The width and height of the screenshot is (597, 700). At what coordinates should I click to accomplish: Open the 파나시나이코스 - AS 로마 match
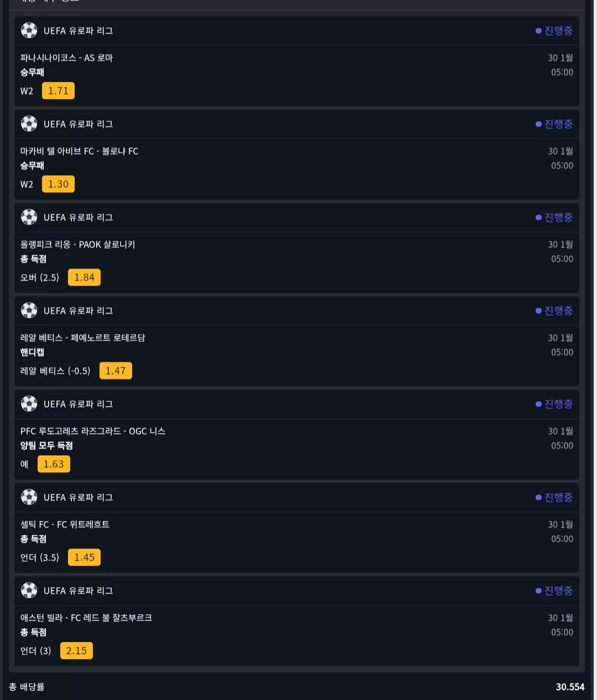click(67, 57)
